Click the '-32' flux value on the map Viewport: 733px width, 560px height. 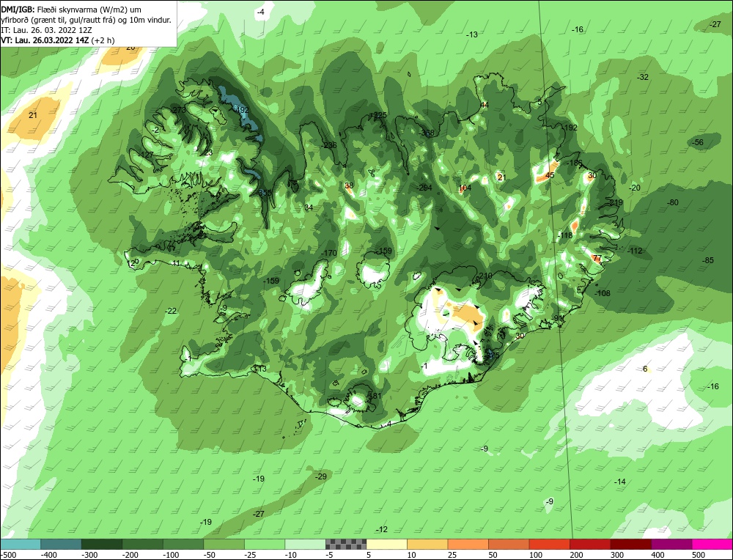pos(644,77)
